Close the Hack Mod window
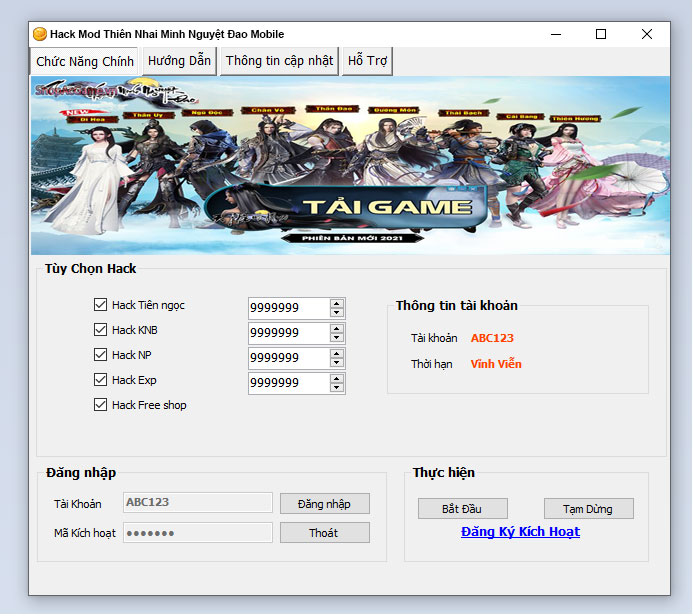The image size is (693, 616). (647, 34)
